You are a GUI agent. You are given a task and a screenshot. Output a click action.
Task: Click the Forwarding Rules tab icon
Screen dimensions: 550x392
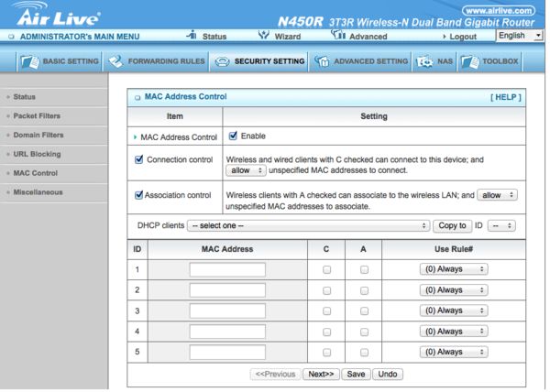(115, 61)
